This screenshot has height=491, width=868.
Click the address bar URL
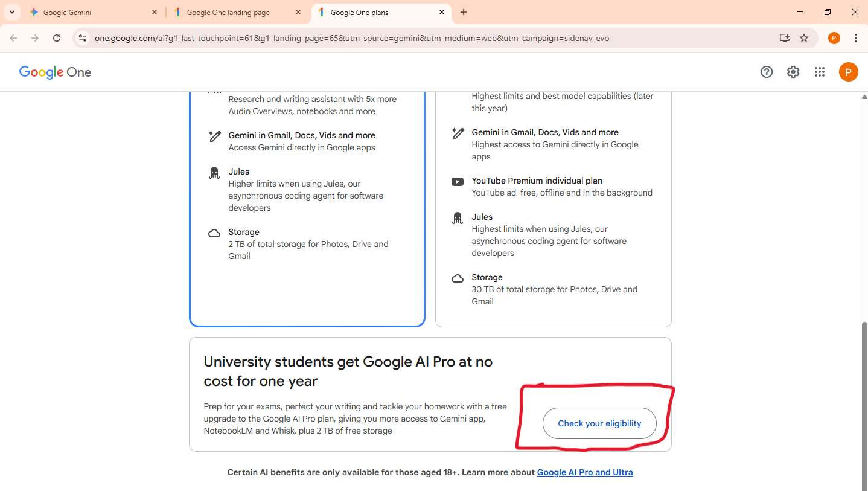pyautogui.click(x=352, y=38)
